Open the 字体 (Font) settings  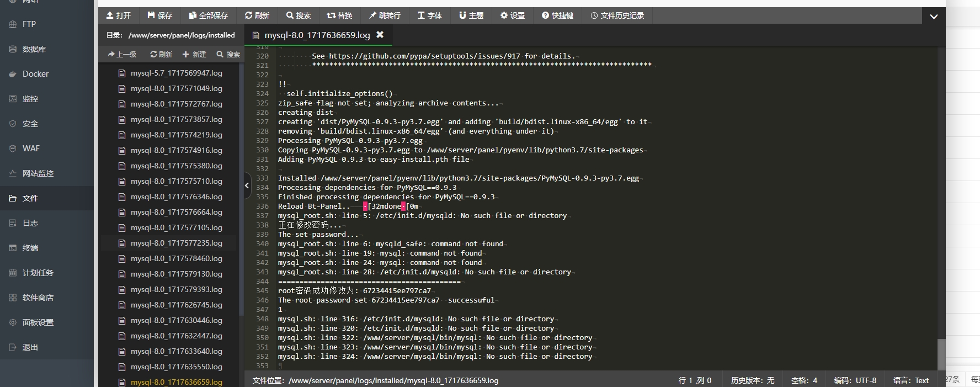point(430,15)
